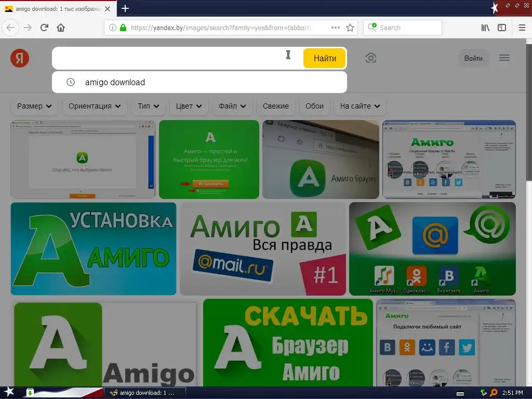Click the 2:51 PM clock

512,393
